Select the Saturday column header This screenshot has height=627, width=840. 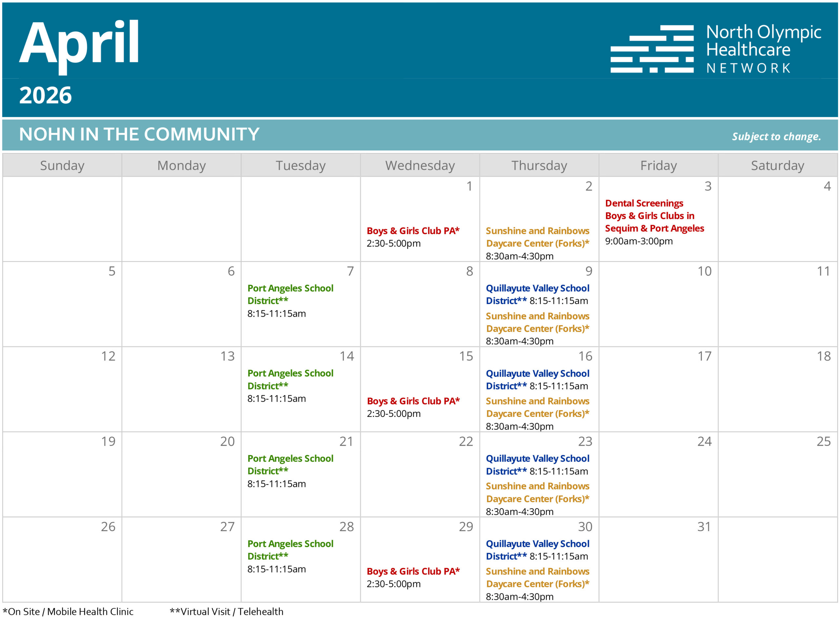pos(777,165)
